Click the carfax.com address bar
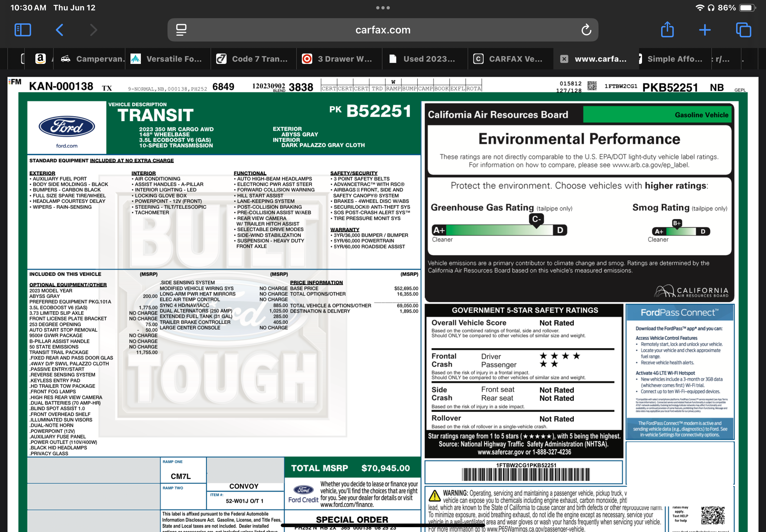The width and height of the screenshot is (766, 532). (382, 30)
